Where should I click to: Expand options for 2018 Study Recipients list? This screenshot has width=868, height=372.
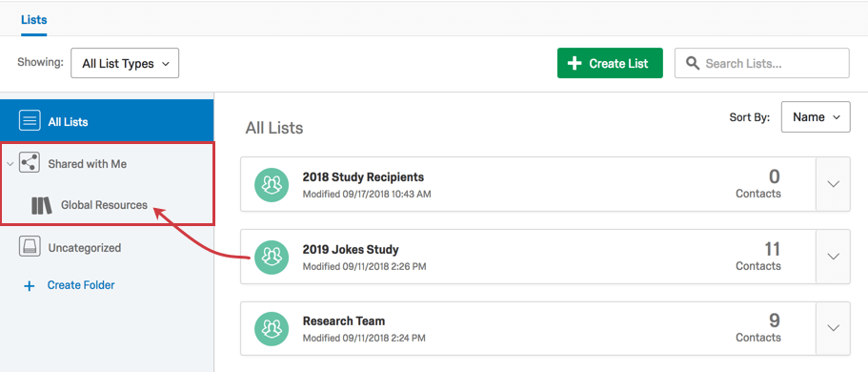coord(833,185)
